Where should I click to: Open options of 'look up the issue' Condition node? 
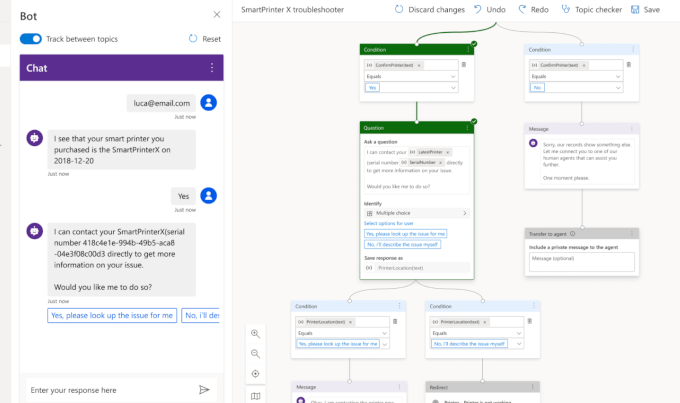(399, 306)
